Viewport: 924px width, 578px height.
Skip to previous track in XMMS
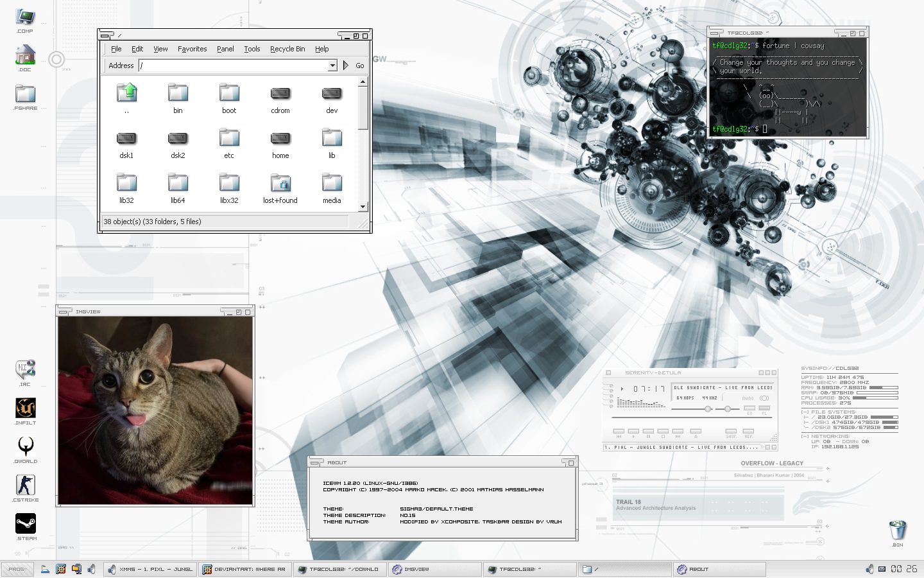coord(619,432)
